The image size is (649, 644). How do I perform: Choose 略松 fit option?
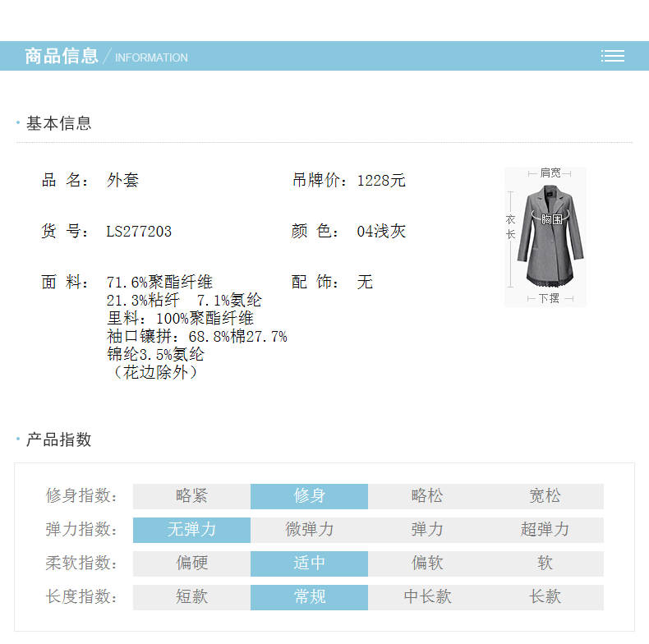[426, 496]
